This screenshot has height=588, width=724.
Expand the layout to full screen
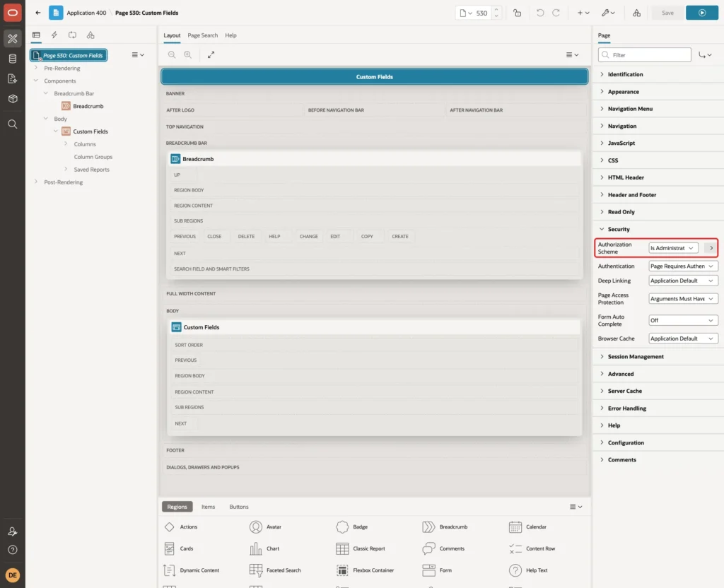click(211, 55)
